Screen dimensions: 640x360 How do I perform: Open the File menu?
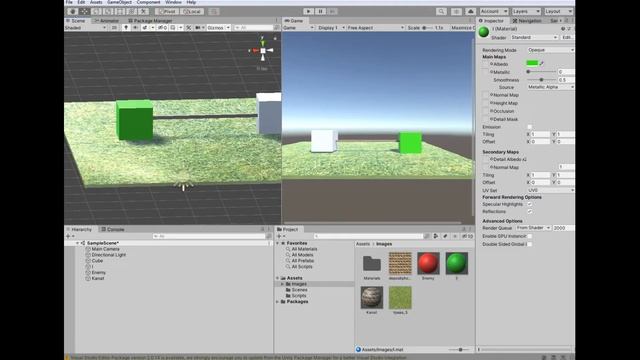(x=69, y=2)
